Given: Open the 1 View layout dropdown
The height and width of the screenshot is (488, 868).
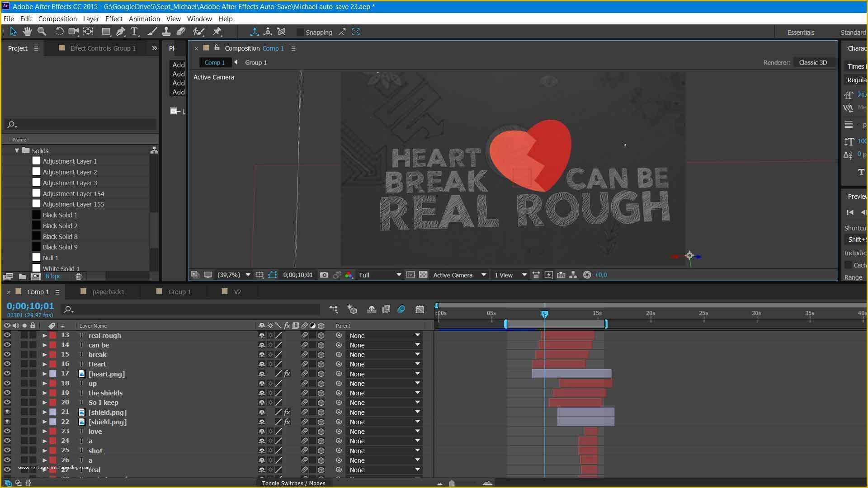Looking at the screenshot, I should [510, 275].
